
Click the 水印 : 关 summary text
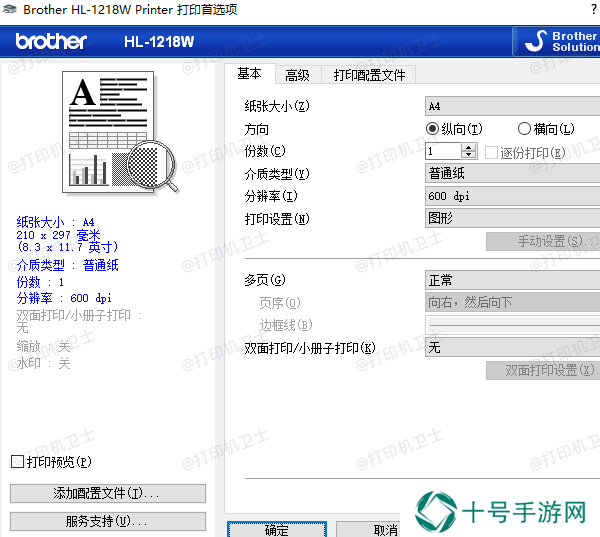pyautogui.click(x=43, y=363)
